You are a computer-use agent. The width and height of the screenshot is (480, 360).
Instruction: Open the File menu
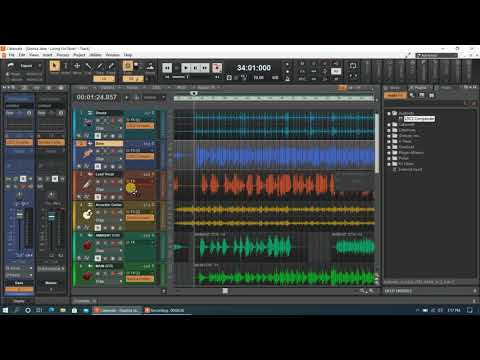pos(12,55)
